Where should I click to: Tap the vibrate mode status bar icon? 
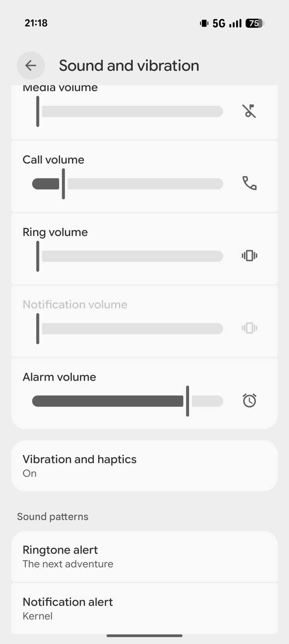[x=204, y=23]
